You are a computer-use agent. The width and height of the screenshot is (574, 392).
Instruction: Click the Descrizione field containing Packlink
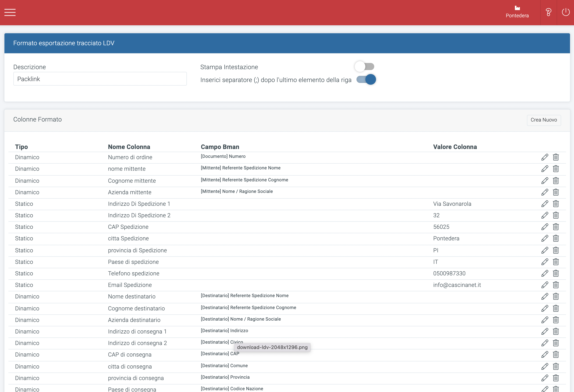(100, 79)
